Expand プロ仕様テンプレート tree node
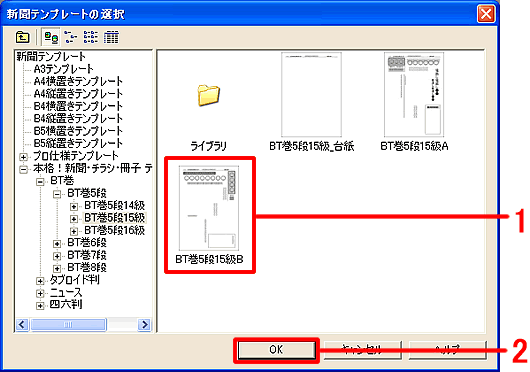530x372 pixels. click(x=23, y=157)
